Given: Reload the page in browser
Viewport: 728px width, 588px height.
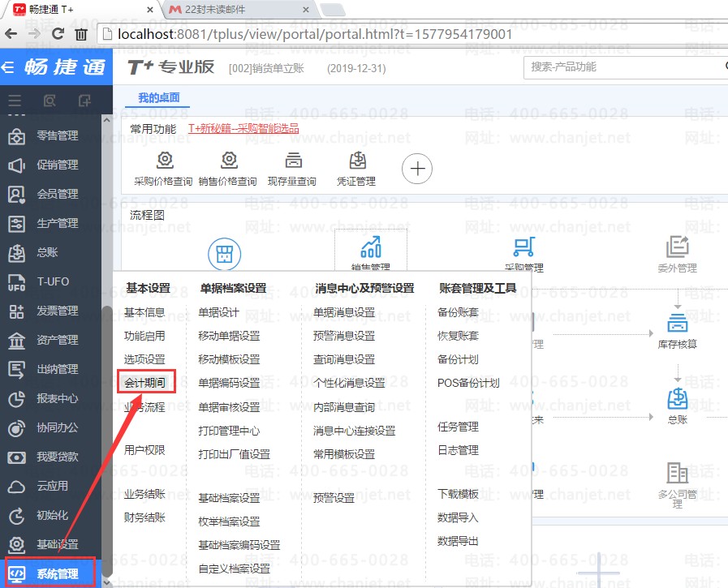Looking at the screenshot, I should (58, 34).
